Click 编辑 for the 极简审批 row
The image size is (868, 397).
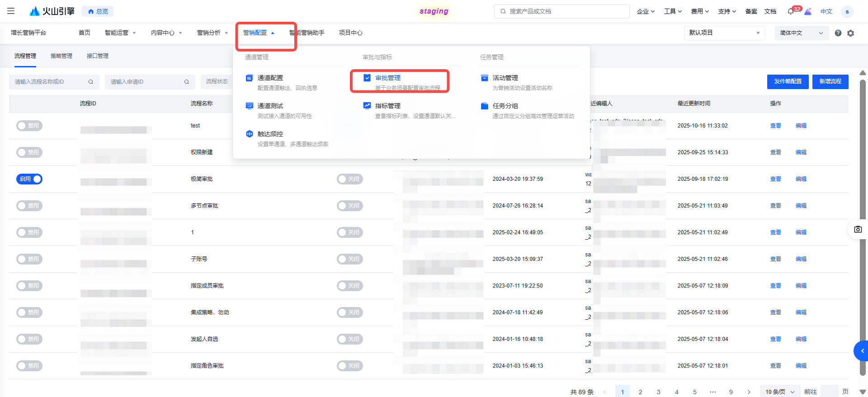tap(801, 179)
